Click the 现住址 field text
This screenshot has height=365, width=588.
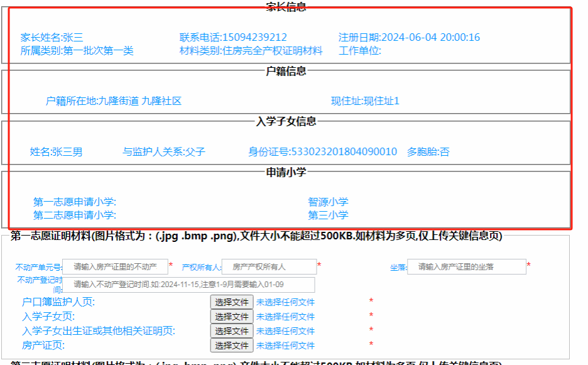pos(365,101)
